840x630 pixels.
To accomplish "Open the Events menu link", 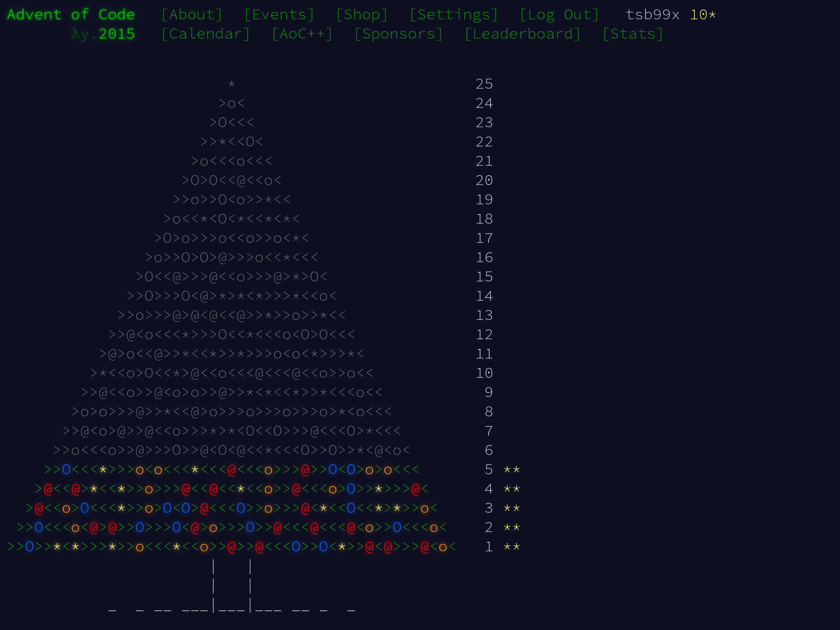I will click(x=279, y=14).
